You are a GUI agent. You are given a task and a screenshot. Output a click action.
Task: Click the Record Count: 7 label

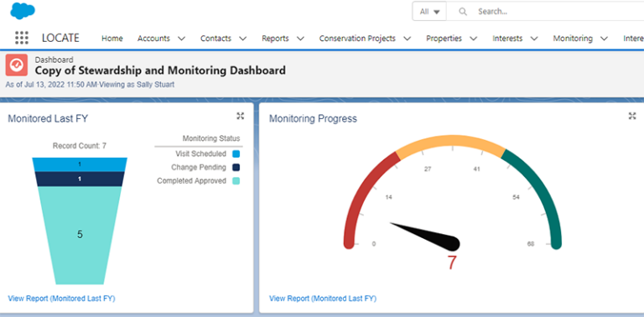click(x=80, y=146)
